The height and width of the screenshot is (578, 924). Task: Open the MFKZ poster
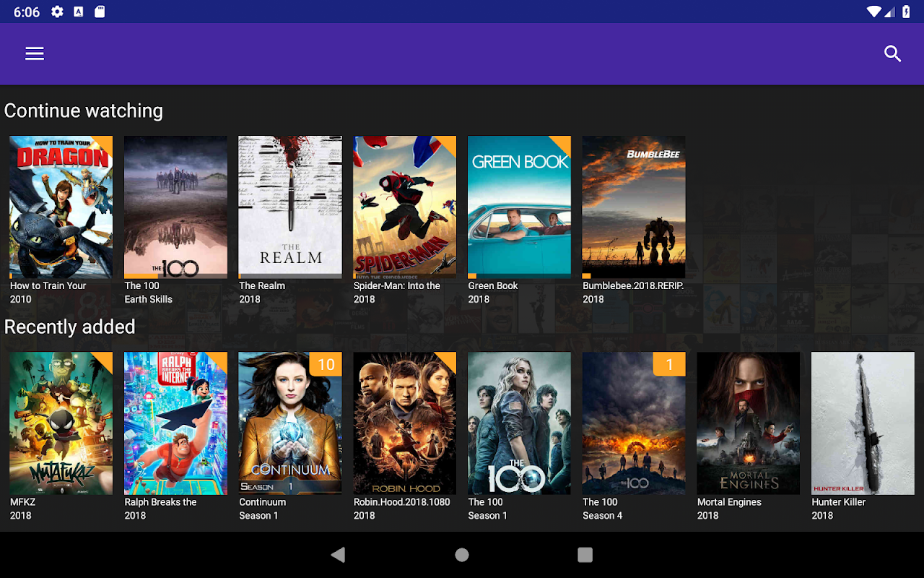[x=61, y=423]
